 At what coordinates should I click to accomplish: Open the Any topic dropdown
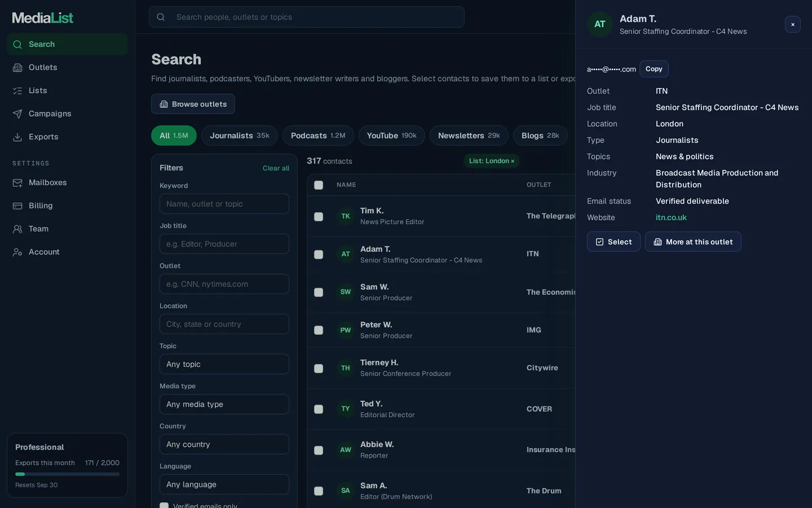click(x=224, y=364)
